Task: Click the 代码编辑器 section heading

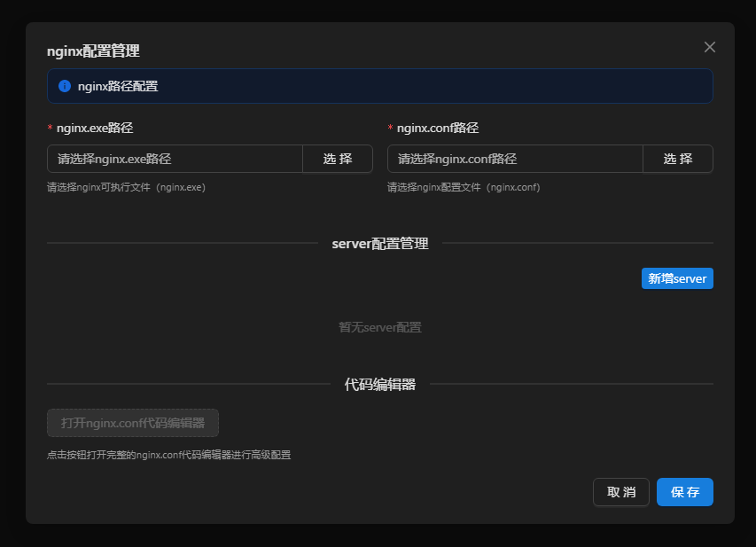Action: (380, 385)
